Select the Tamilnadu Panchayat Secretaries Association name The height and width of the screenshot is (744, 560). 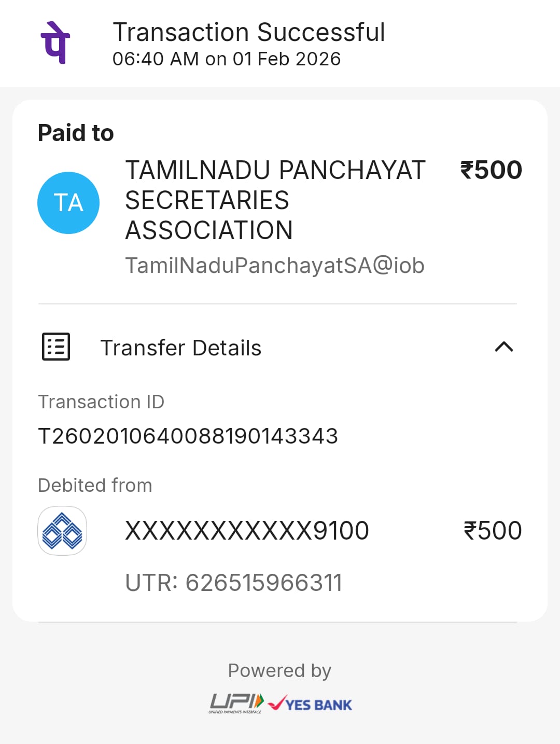(275, 200)
